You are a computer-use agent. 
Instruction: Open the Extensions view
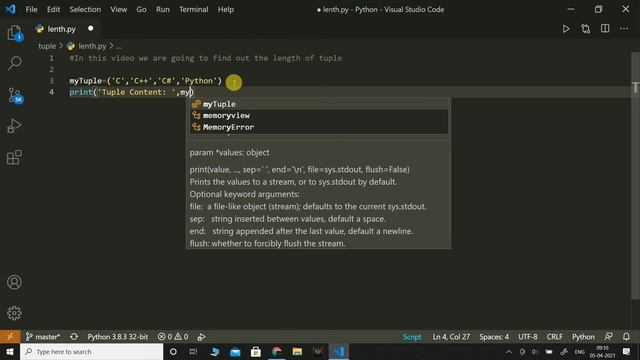coord(14,157)
